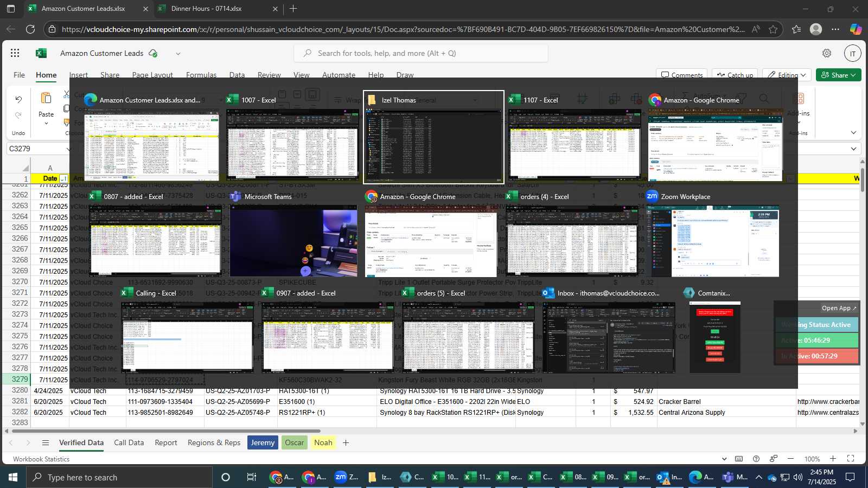The height and width of the screenshot is (488, 868).
Task: Open the Noah sheet tab
Action: (323, 442)
